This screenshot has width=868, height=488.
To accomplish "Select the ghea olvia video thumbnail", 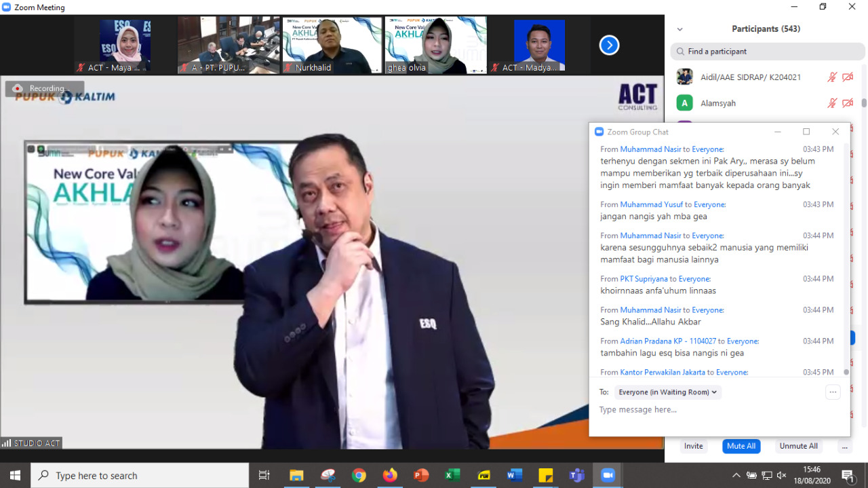I will (x=436, y=45).
